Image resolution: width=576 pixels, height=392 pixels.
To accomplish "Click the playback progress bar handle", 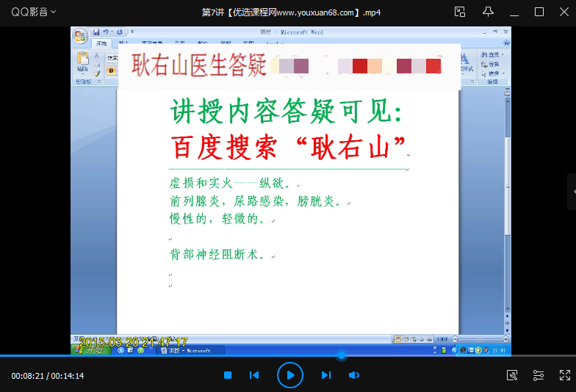I will pyautogui.click(x=341, y=356).
